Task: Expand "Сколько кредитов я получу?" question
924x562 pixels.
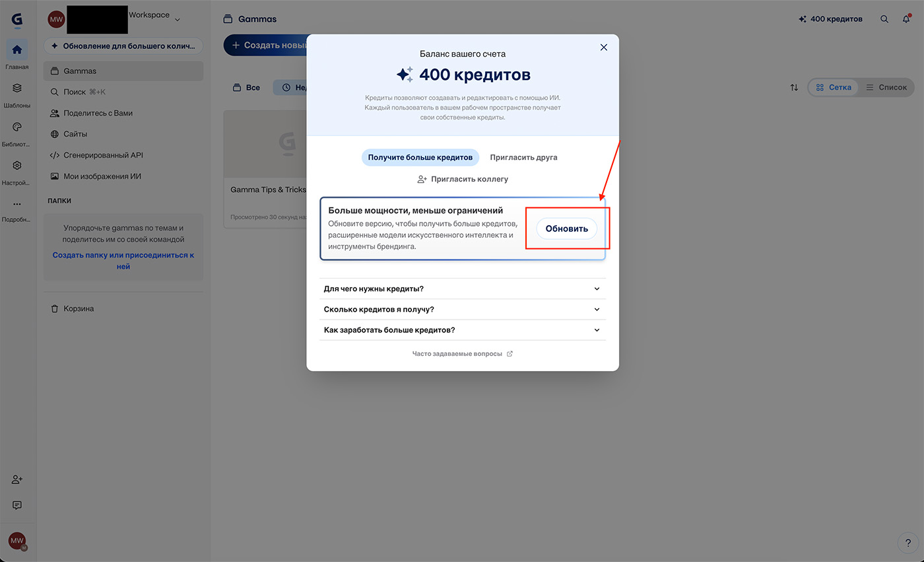Action: [x=462, y=309]
